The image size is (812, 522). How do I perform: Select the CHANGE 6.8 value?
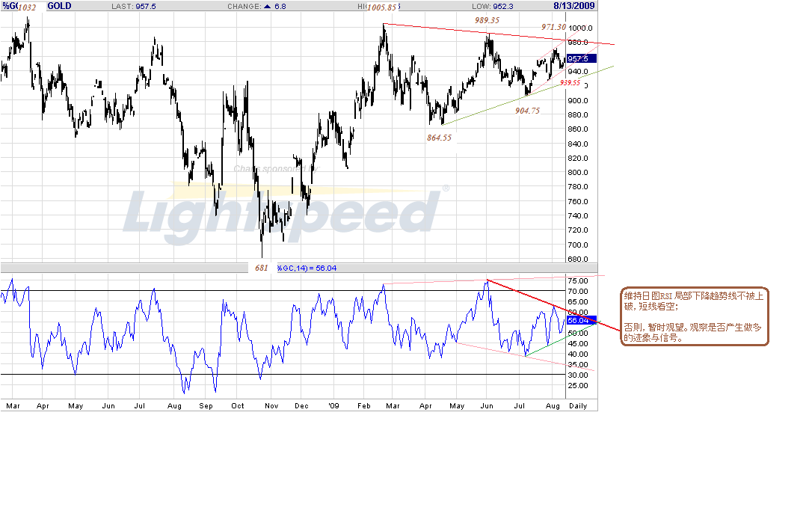(x=280, y=6)
